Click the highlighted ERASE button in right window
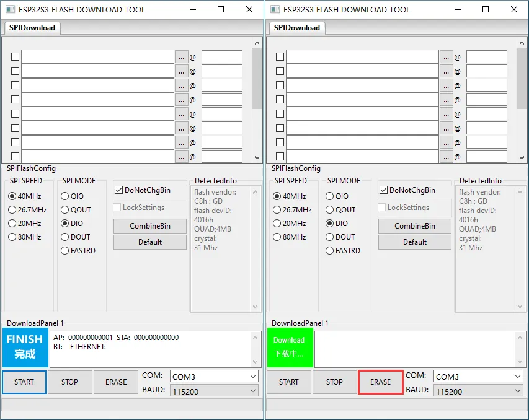 380,382
